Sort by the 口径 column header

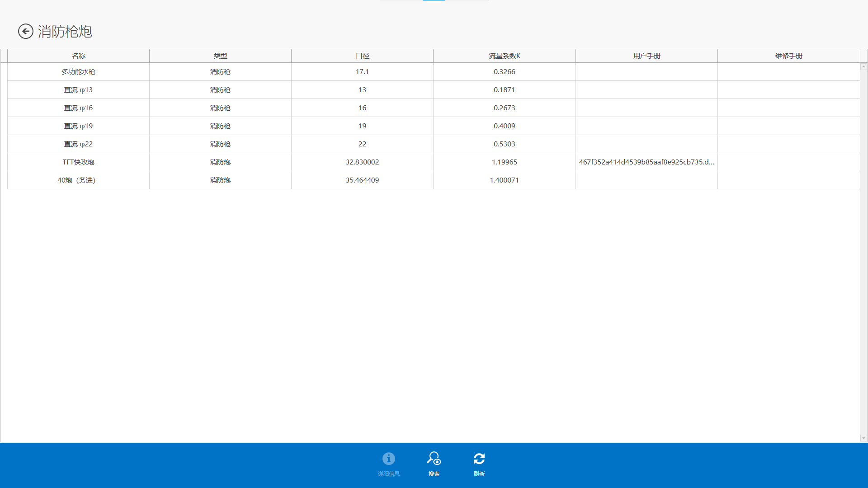click(363, 56)
